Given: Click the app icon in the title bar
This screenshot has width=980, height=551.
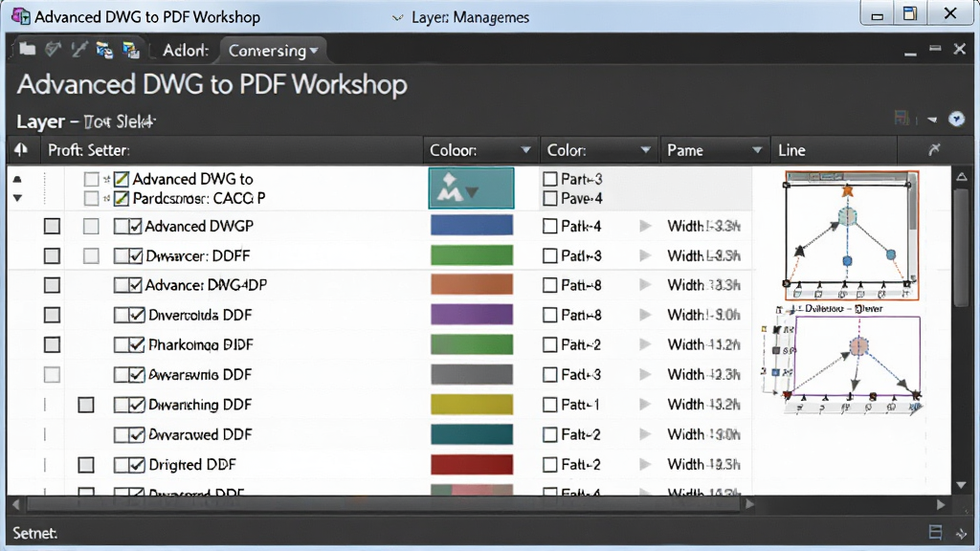Looking at the screenshot, I should pos(21,15).
